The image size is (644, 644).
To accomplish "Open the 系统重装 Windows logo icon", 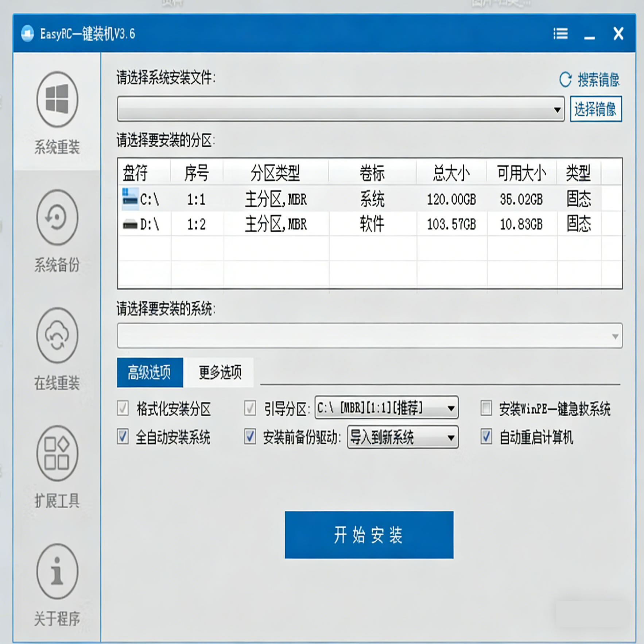I will [x=57, y=99].
